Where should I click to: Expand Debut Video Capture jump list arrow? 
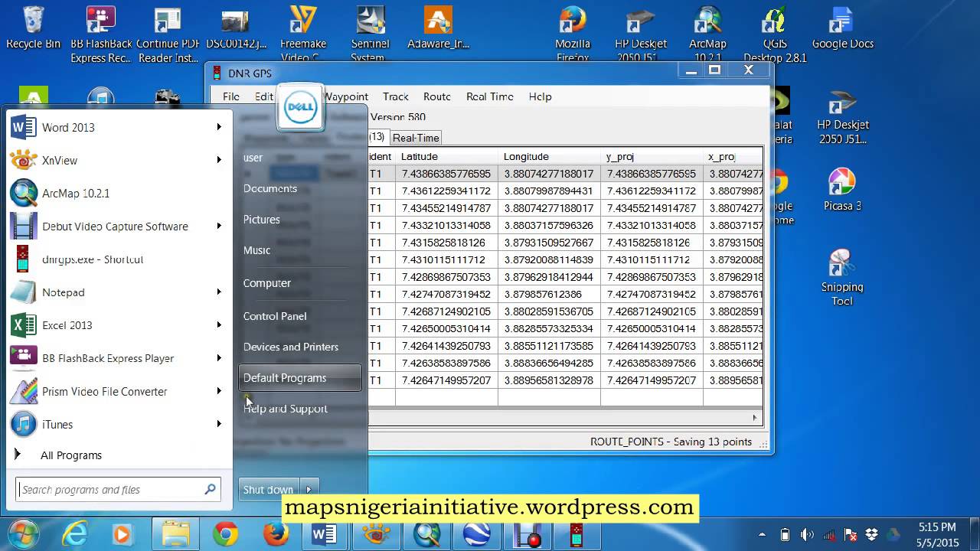(x=219, y=226)
